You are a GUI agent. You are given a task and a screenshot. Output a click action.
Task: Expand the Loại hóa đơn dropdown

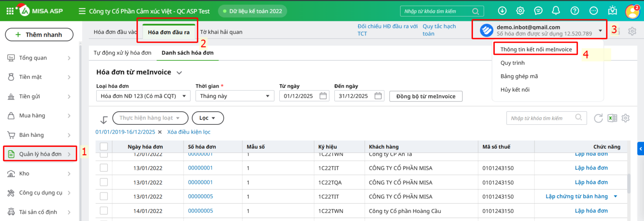tap(143, 96)
